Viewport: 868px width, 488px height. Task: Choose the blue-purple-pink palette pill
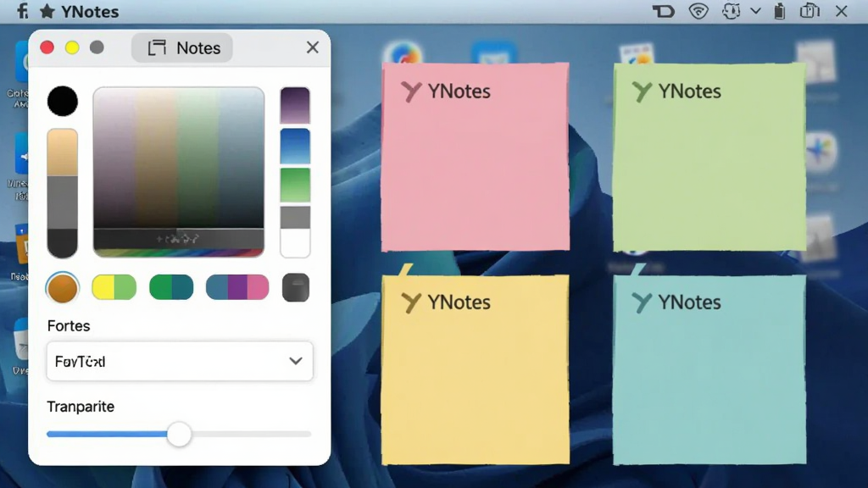coord(237,287)
